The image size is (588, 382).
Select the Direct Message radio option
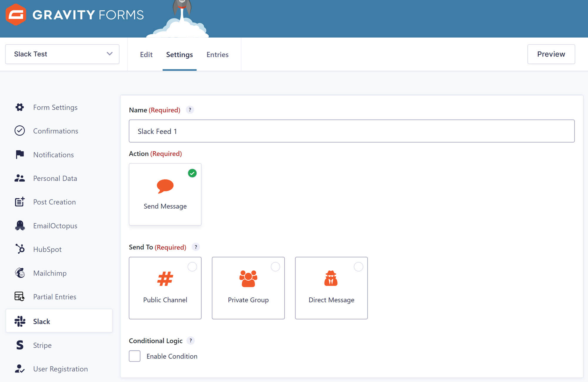[x=358, y=267]
